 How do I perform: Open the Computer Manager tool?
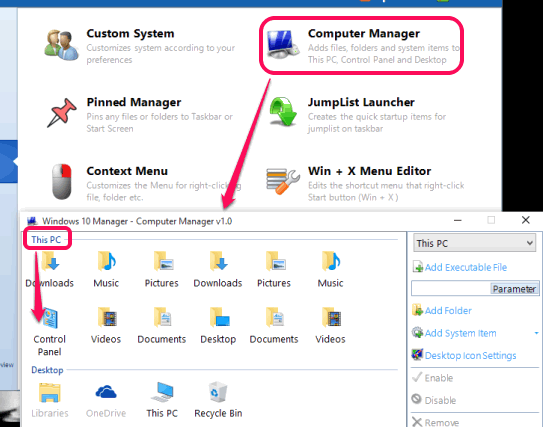coord(362,46)
